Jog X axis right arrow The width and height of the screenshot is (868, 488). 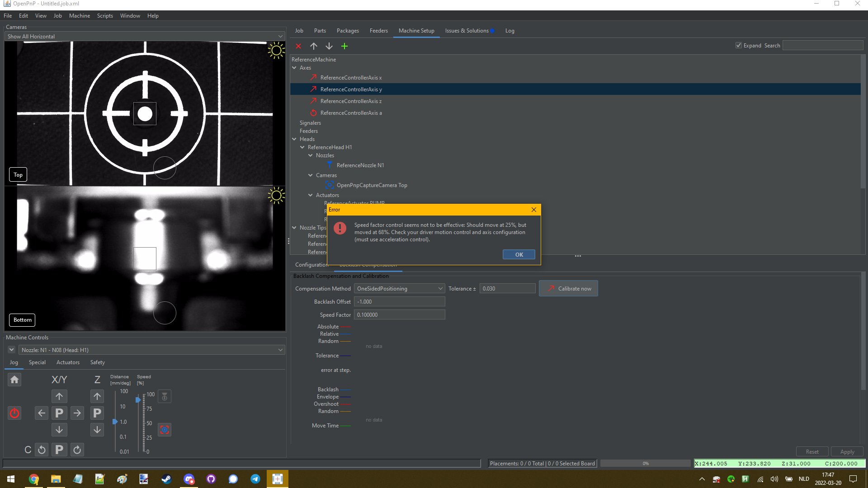coord(77,413)
